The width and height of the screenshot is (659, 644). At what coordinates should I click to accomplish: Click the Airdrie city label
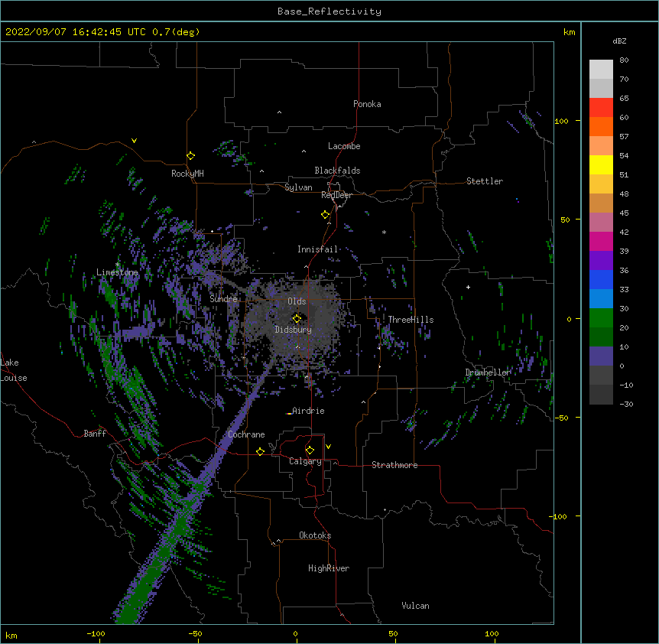pyautogui.click(x=308, y=411)
